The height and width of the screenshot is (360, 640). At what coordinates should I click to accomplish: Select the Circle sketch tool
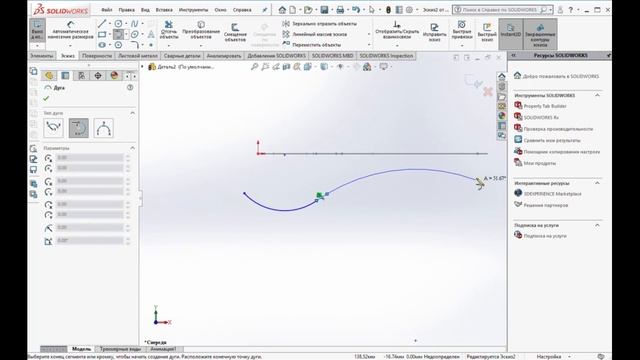118,24
